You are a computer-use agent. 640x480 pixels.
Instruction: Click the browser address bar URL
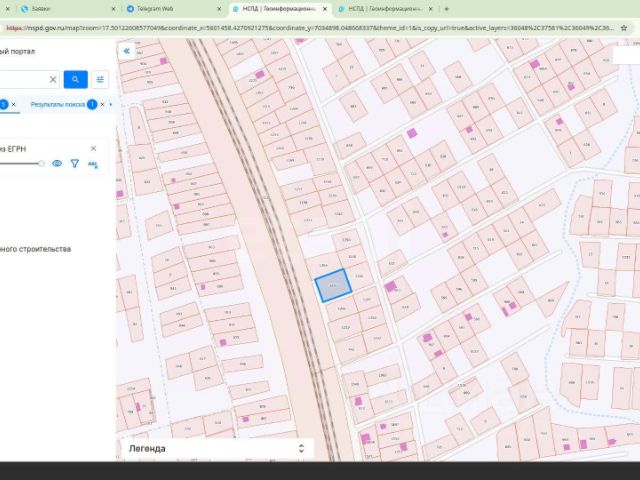click(310, 28)
